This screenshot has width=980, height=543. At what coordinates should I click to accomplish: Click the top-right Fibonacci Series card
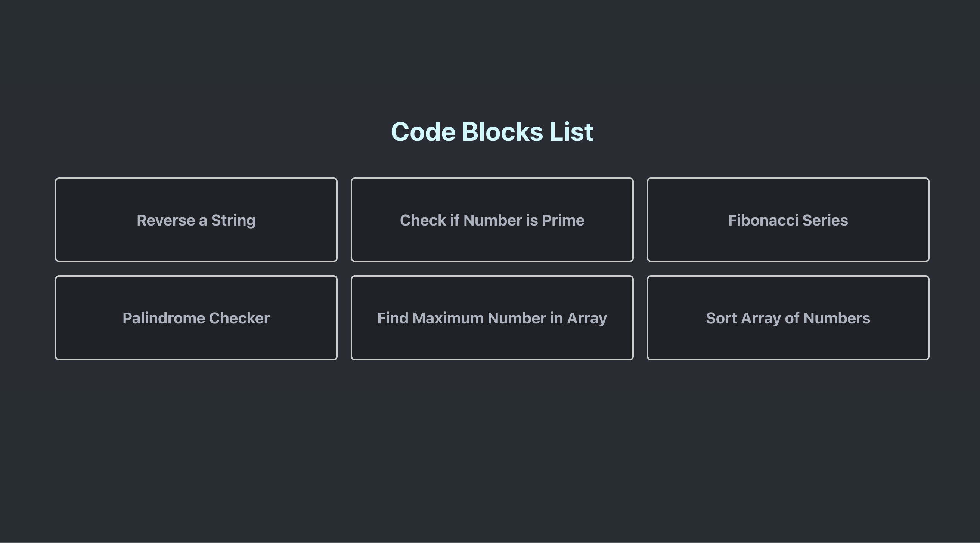click(788, 220)
